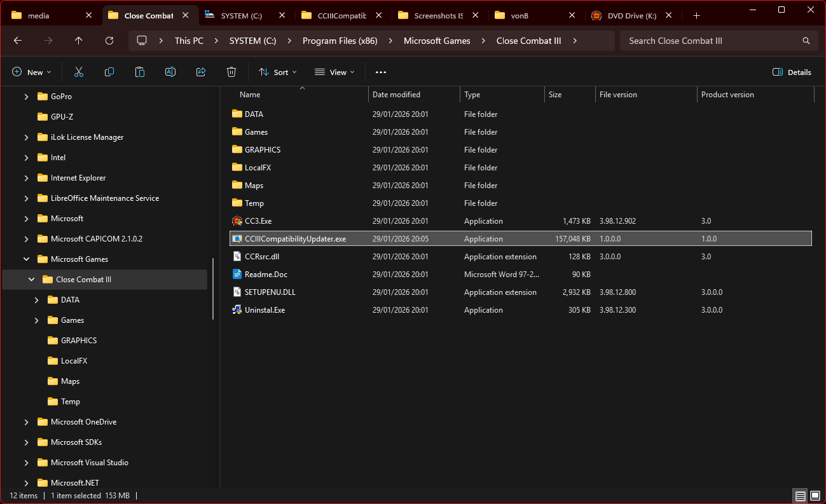Select the Maps folder name in file list

pos(254,186)
